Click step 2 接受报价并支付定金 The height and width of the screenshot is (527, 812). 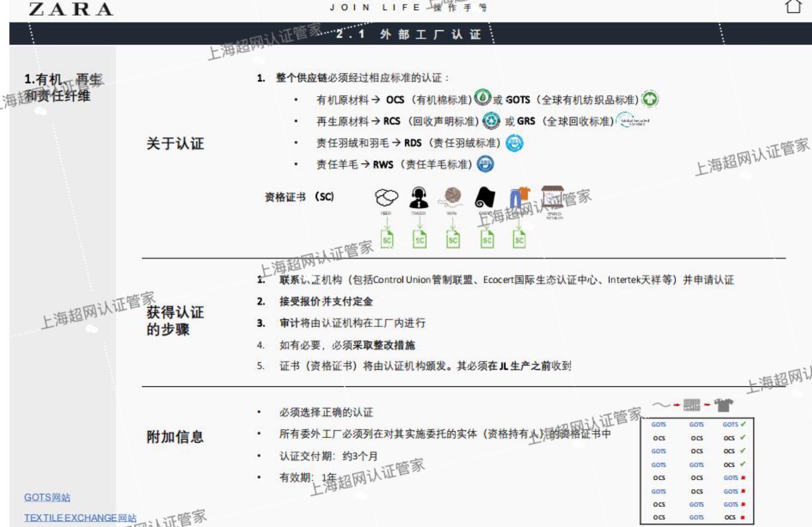coord(326,302)
